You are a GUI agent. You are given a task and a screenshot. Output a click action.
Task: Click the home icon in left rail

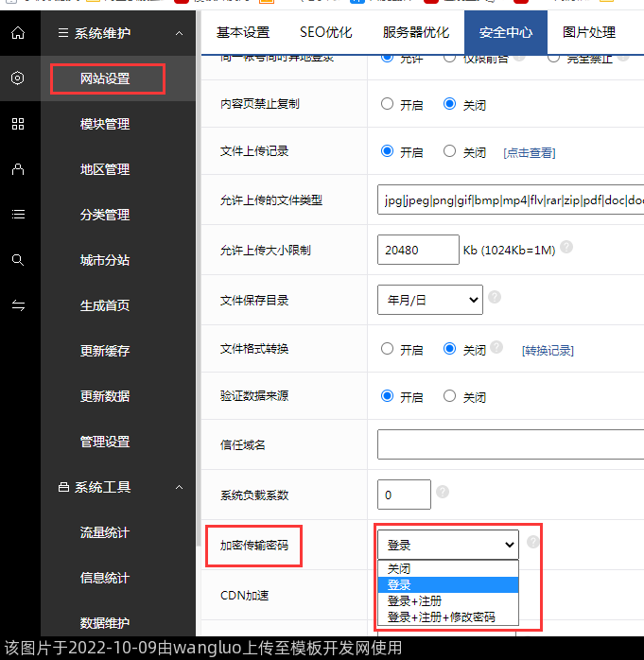click(18, 33)
